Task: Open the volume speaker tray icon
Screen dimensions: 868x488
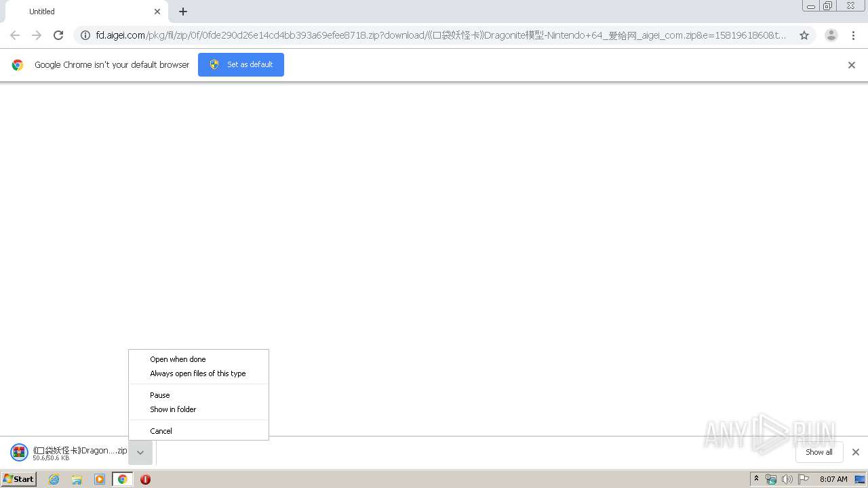Action: [787, 479]
